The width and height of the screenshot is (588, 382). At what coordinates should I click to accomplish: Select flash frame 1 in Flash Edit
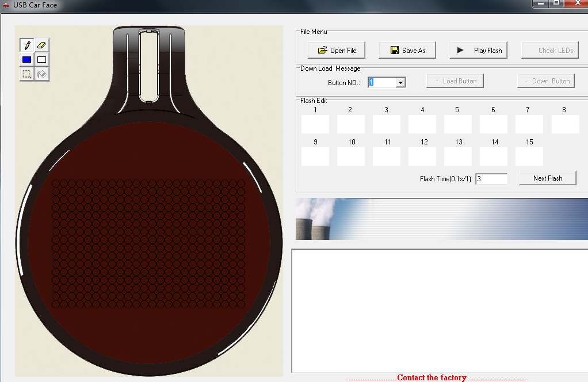tap(315, 124)
